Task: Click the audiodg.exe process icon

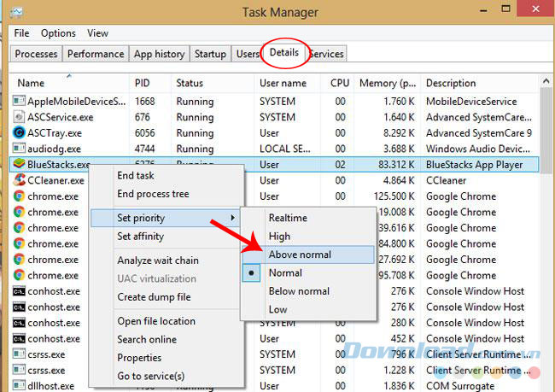Action: [20, 149]
